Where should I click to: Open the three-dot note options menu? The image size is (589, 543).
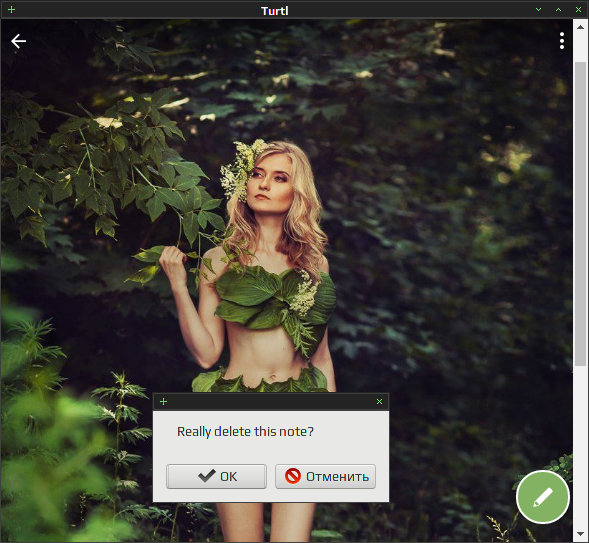562,41
